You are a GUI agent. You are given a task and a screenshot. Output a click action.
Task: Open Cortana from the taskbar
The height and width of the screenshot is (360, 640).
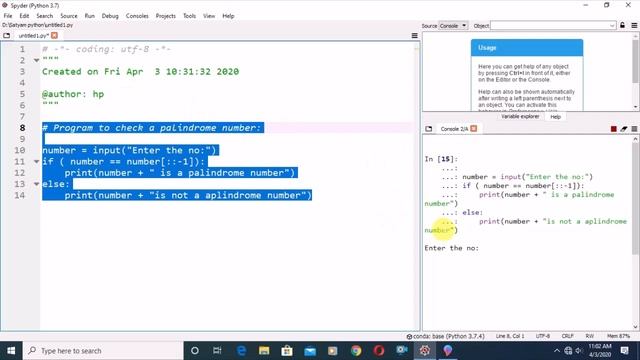coord(195,351)
